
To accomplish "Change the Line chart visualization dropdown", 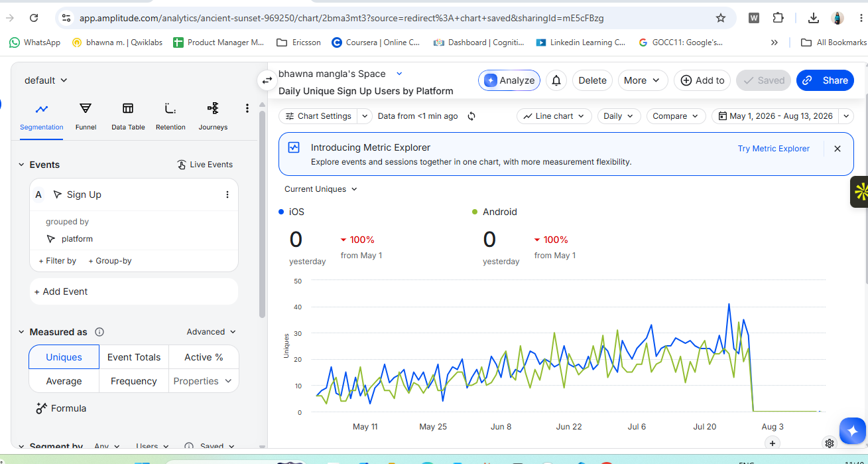I will tap(554, 116).
